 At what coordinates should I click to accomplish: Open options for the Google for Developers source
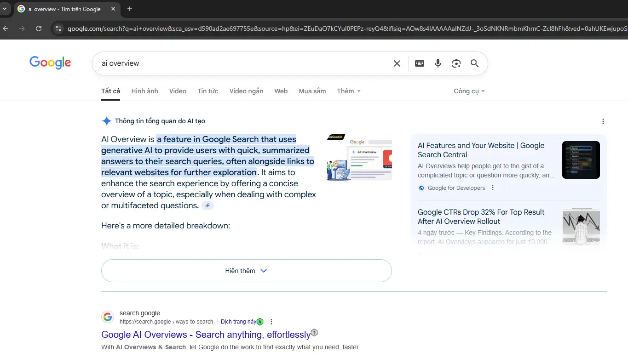(493, 188)
